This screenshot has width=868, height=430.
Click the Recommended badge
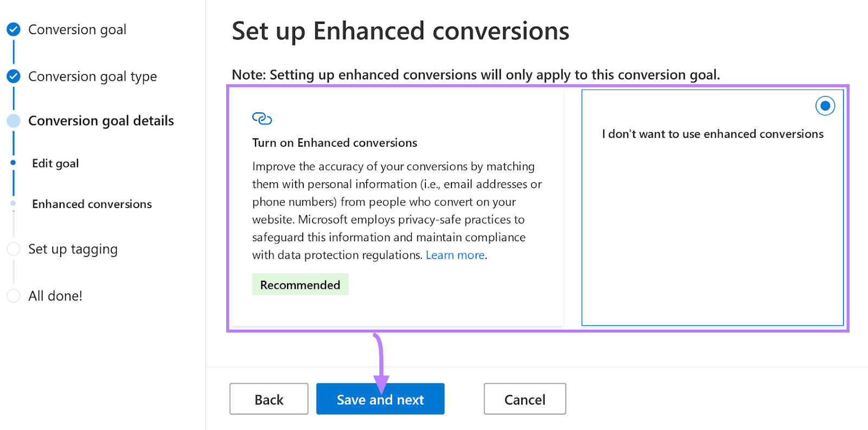click(300, 285)
